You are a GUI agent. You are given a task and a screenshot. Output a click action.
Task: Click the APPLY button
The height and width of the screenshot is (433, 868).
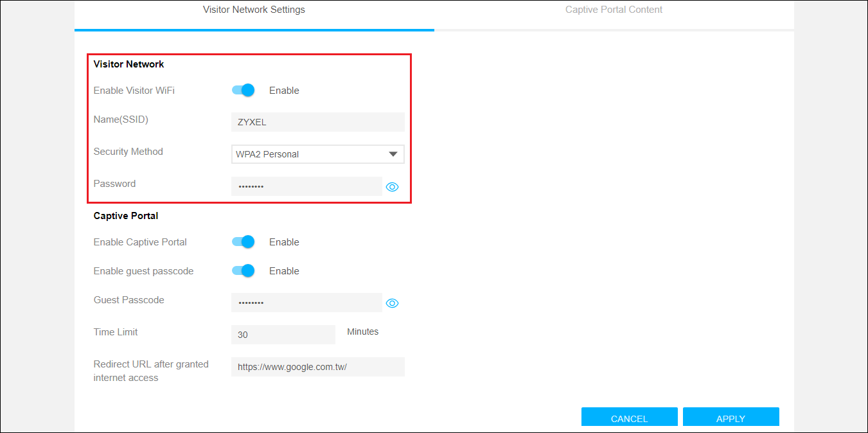pyautogui.click(x=731, y=418)
